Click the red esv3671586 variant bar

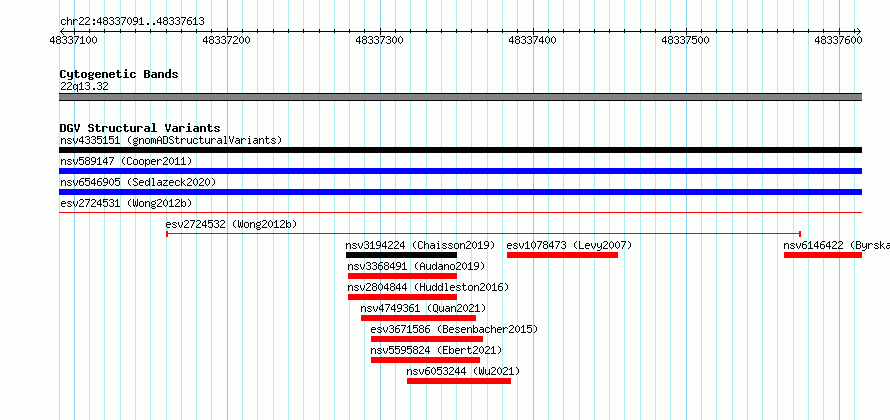pyautogui.click(x=427, y=339)
